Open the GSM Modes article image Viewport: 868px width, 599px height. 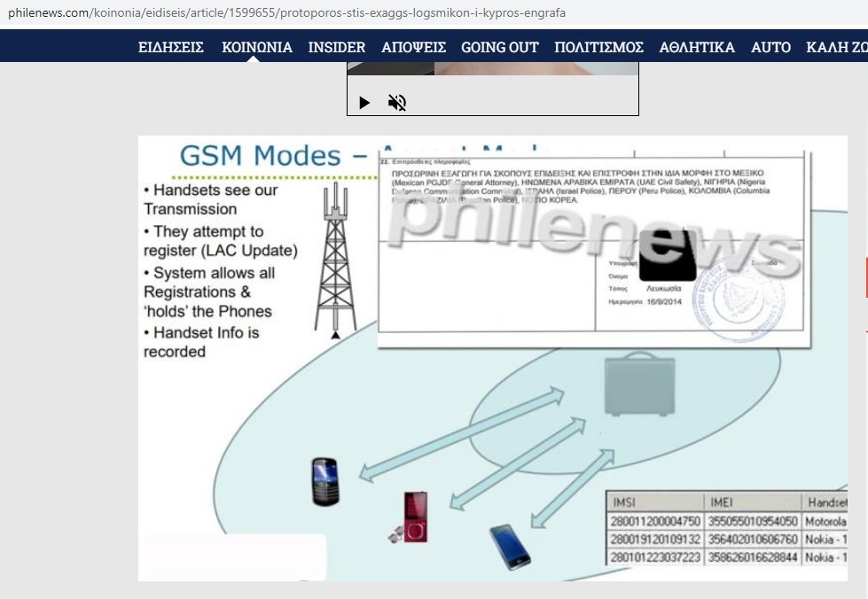tap(493, 358)
